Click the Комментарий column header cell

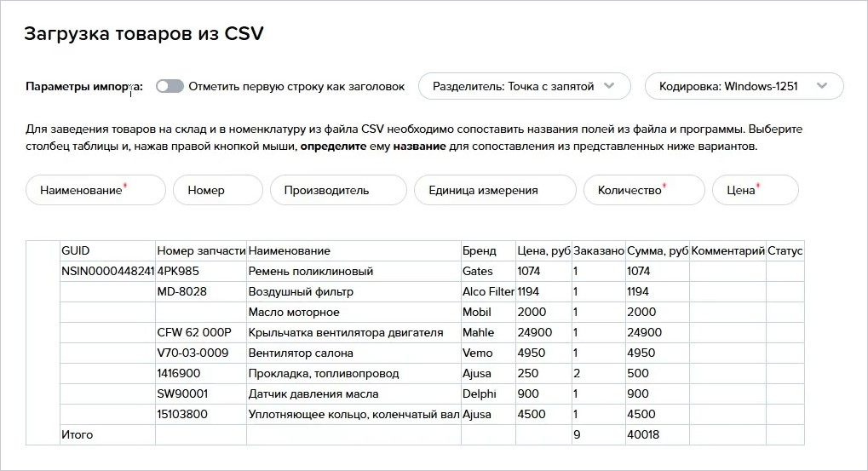click(x=727, y=250)
